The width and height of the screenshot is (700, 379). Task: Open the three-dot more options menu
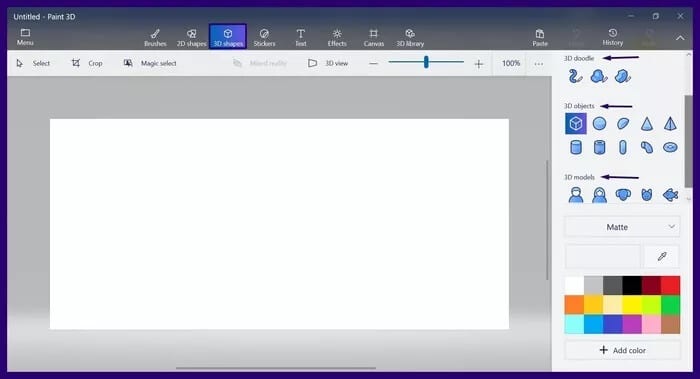pos(539,64)
